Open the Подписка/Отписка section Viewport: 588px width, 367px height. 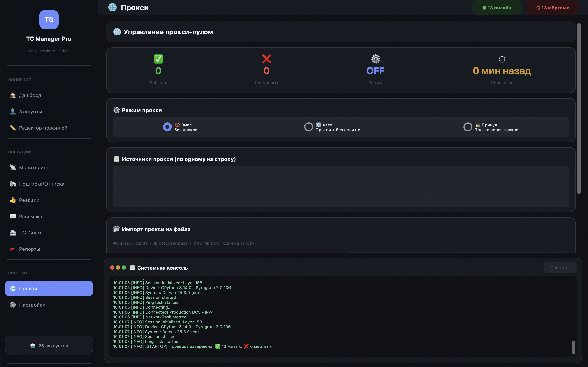[x=42, y=184]
